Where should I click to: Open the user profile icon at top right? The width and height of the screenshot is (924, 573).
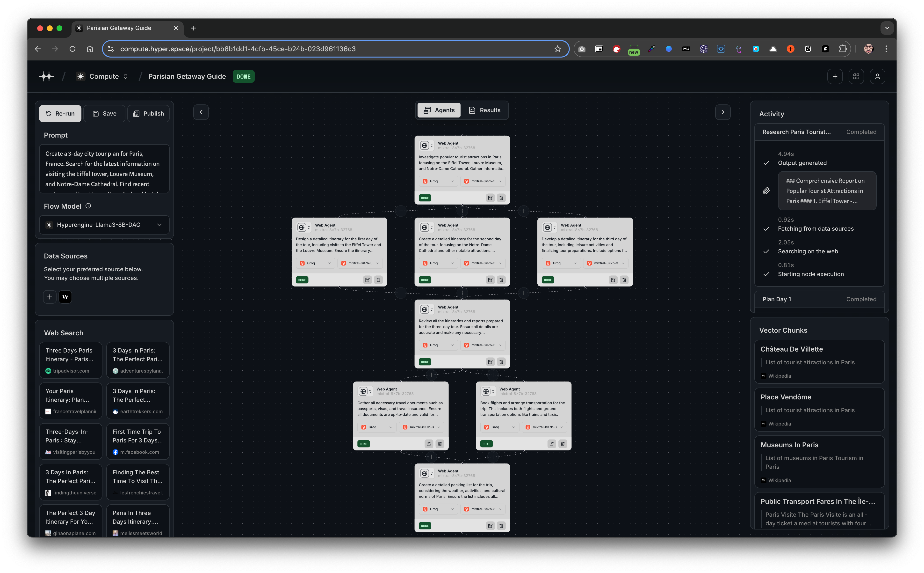pos(878,76)
